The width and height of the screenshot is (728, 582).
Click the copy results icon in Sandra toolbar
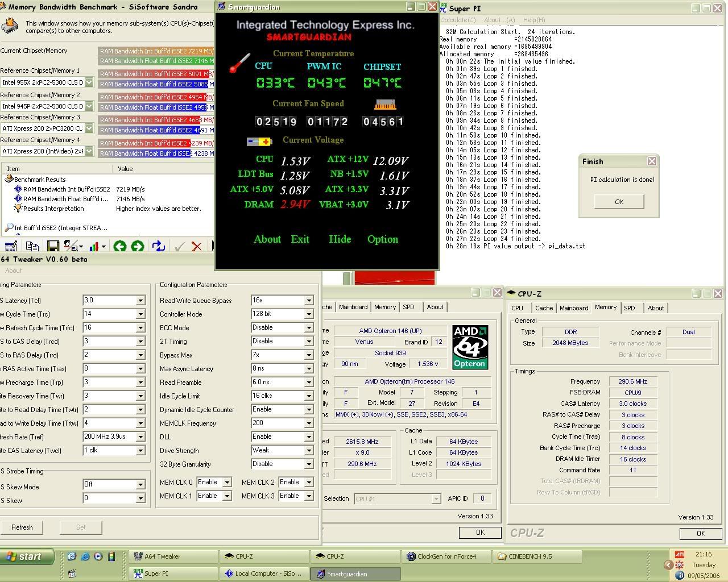tap(32, 246)
